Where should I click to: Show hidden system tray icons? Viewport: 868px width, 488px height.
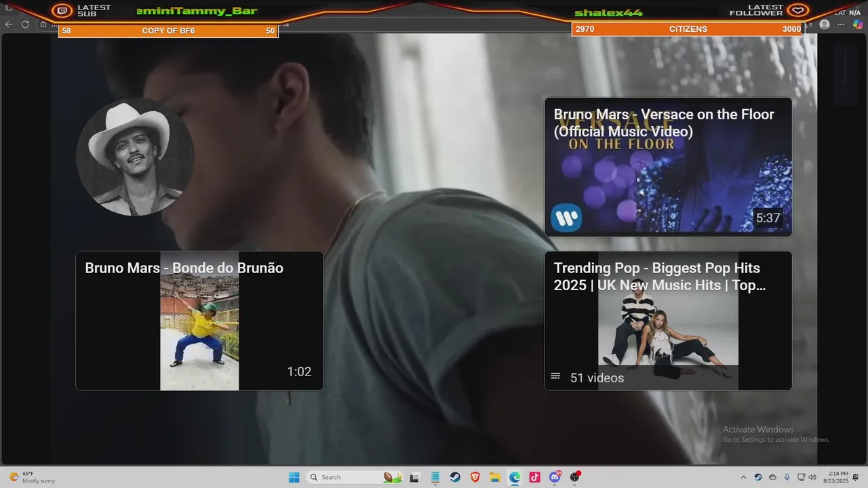pyautogui.click(x=743, y=477)
